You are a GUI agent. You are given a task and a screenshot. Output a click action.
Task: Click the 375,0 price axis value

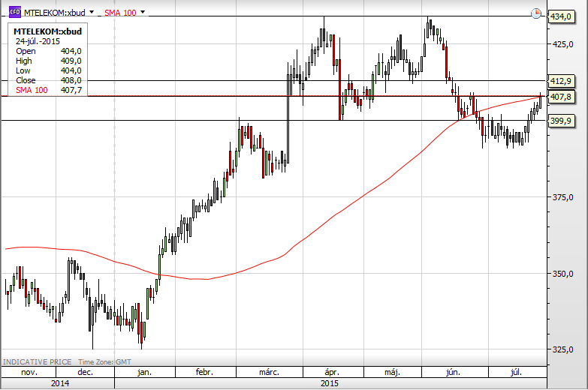[x=562, y=197]
